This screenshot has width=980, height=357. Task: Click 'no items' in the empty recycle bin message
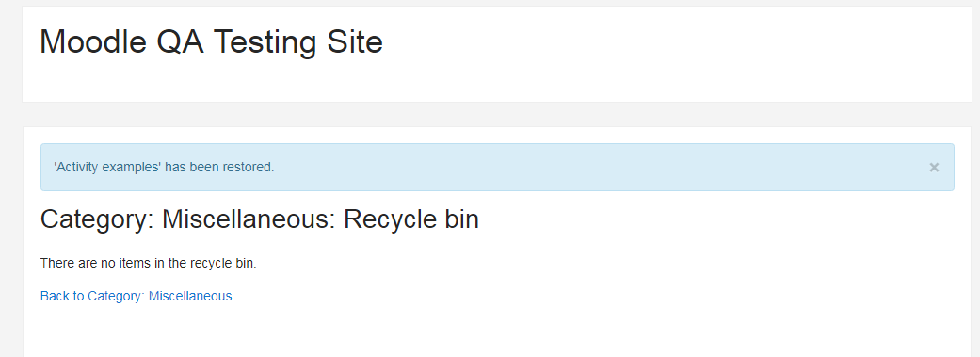pyautogui.click(x=122, y=263)
